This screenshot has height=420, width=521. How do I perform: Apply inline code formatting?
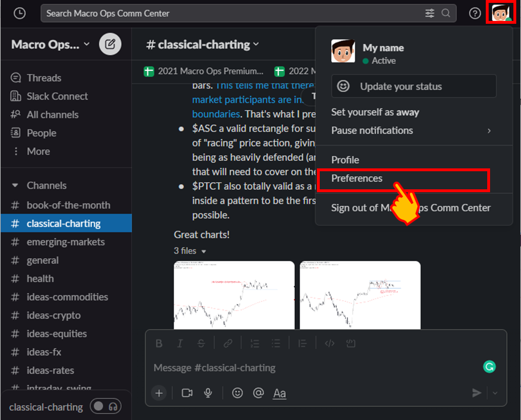point(329,343)
